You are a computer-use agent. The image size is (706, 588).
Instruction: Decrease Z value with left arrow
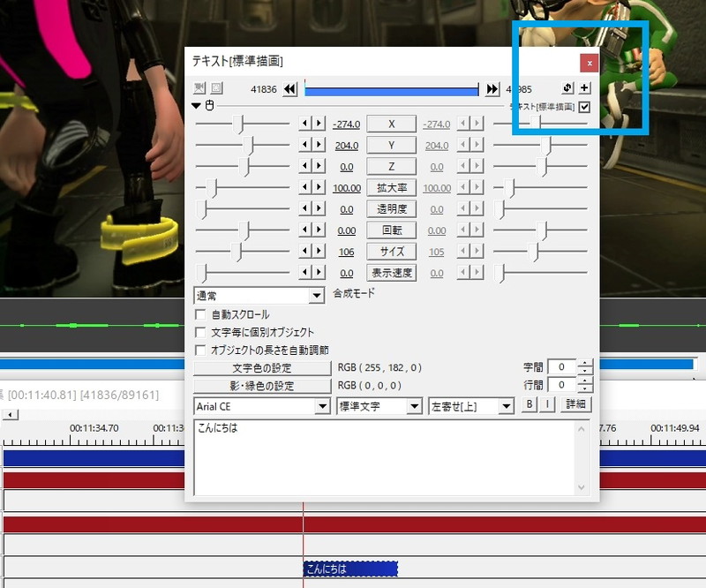coord(305,166)
